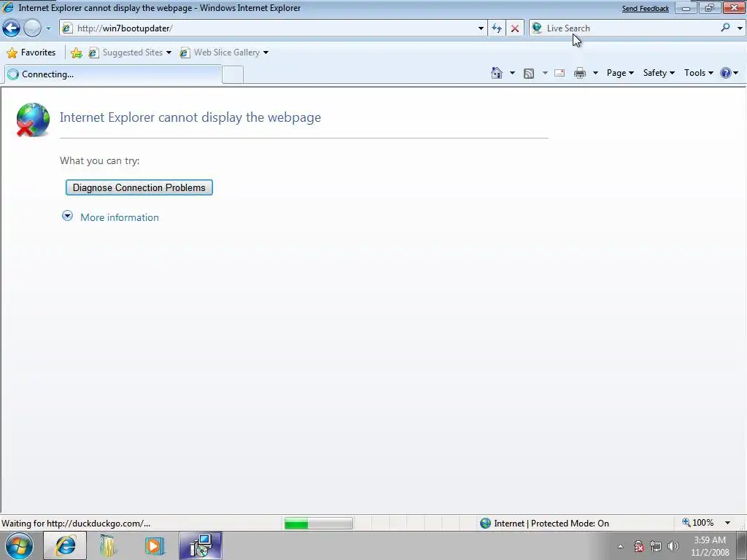Click the globe error icon on the page

(32, 120)
